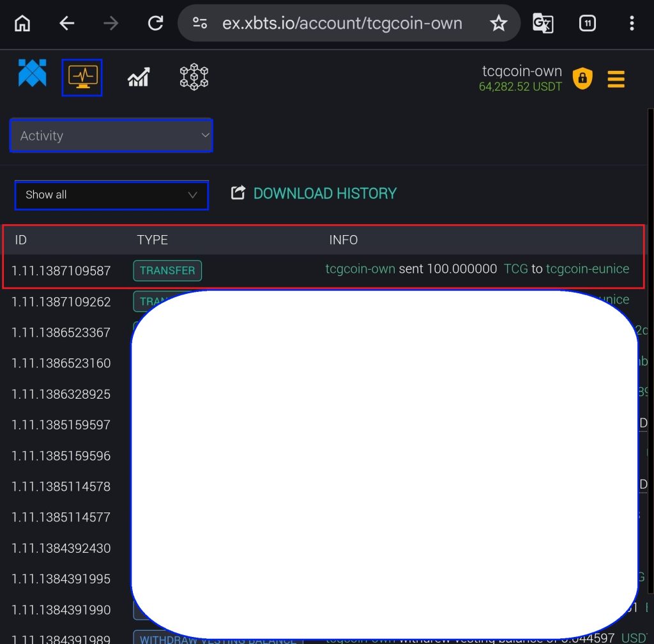Image resolution: width=654 pixels, height=644 pixels.
Task: Click the TCG asset link in first row
Action: [515, 269]
